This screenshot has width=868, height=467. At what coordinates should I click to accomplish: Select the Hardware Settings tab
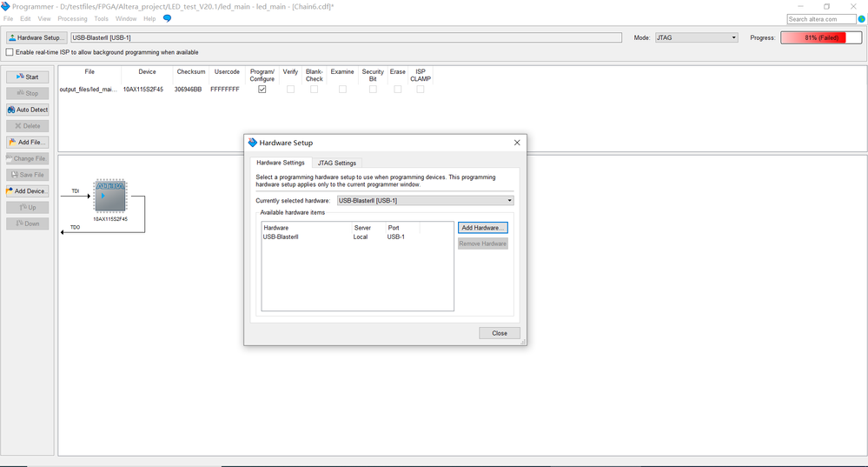(281, 163)
